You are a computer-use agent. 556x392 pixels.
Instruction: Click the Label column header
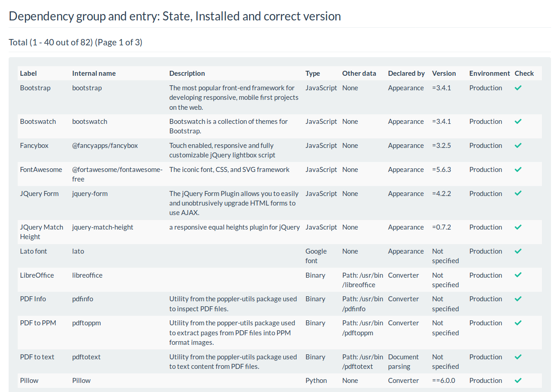(x=28, y=73)
